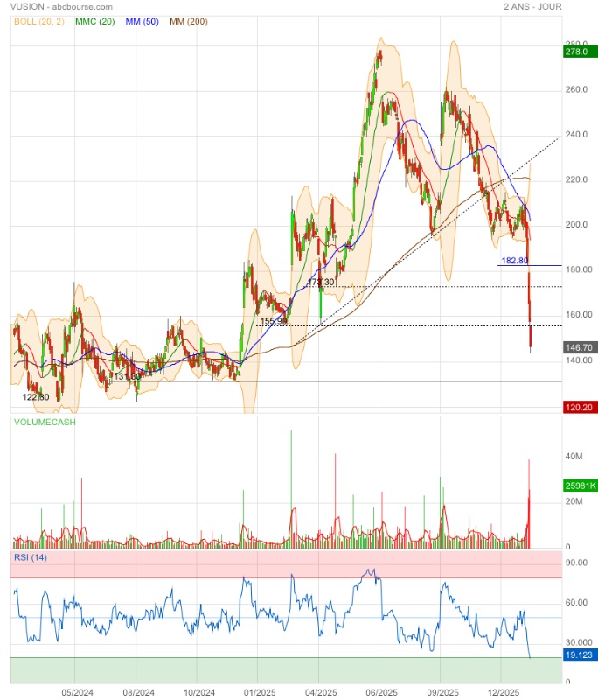Click the RSI (14) indicator label
This screenshot has height=700, width=598.
point(31,557)
